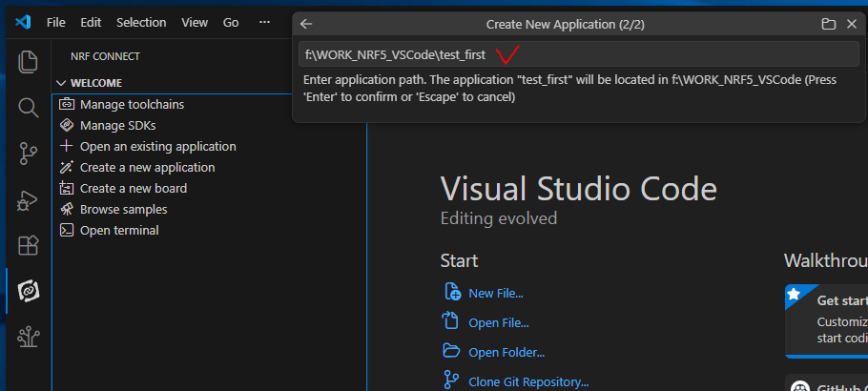Open the Edit menu

tap(91, 23)
